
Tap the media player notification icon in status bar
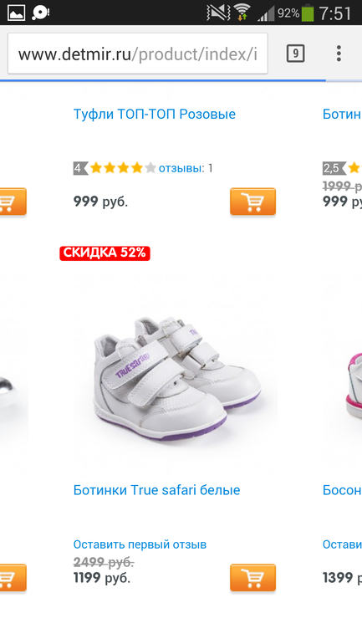click(41, 13)
